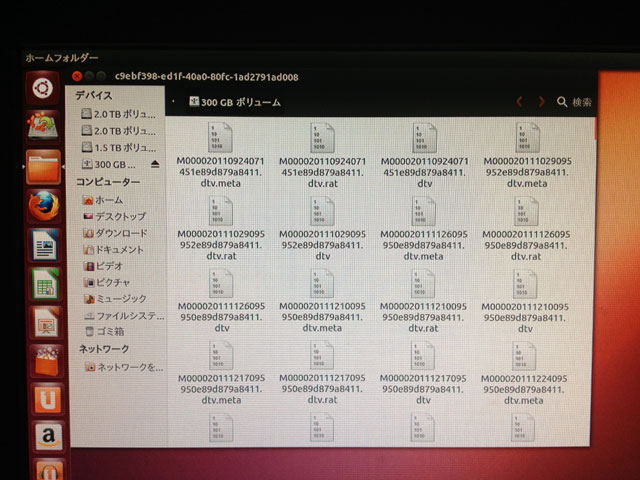This screenshot has width=640, height=480.
Task: Open ピクチャ in the sidebar
Action: [107, 282]
